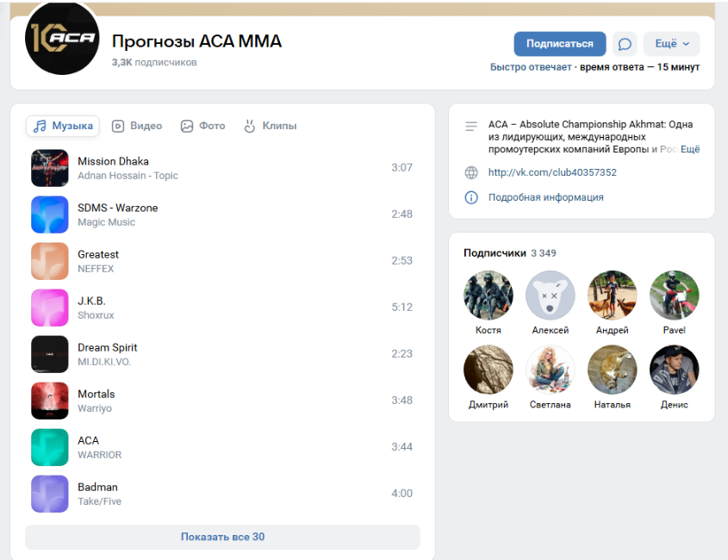Click the Клипы flame icon
The image size is (728, 560).
(249, 126)
